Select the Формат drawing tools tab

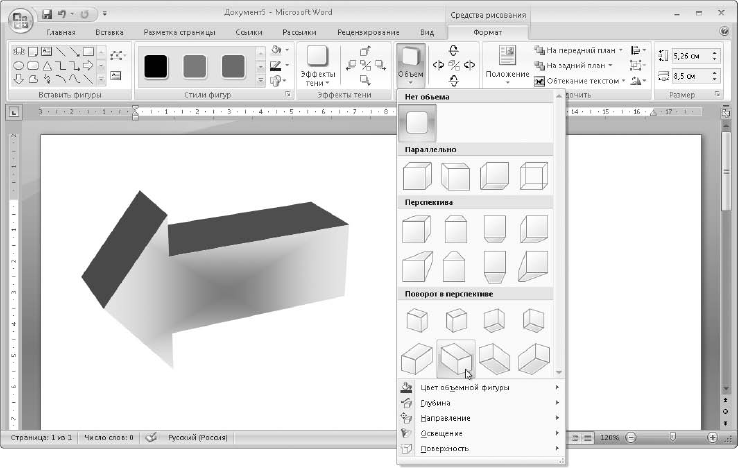[487, 32]
